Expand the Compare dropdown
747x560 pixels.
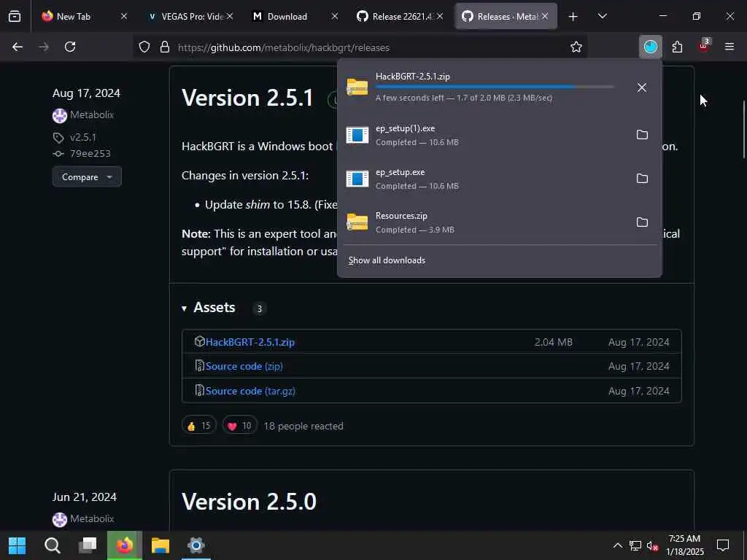click(x=87, y=176)
